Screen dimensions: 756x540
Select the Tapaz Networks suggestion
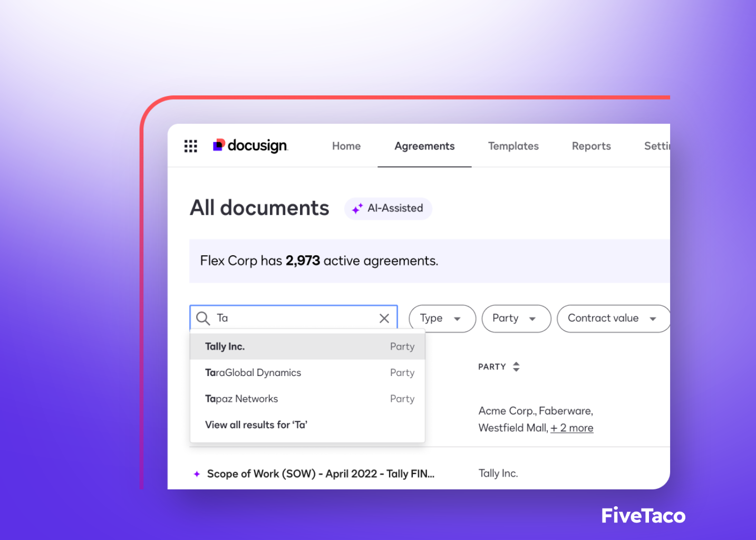tap(307, 399)
